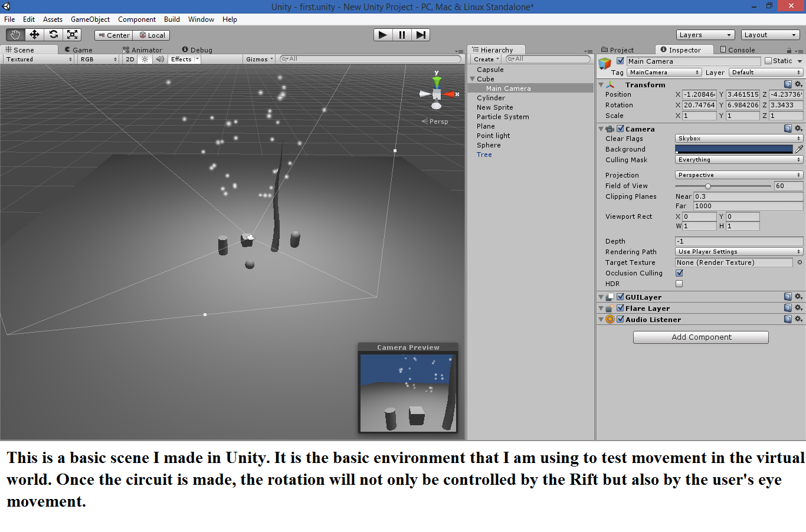The image size is (806, 532).
Task: Switch to the Game tab
Action: 78,50
